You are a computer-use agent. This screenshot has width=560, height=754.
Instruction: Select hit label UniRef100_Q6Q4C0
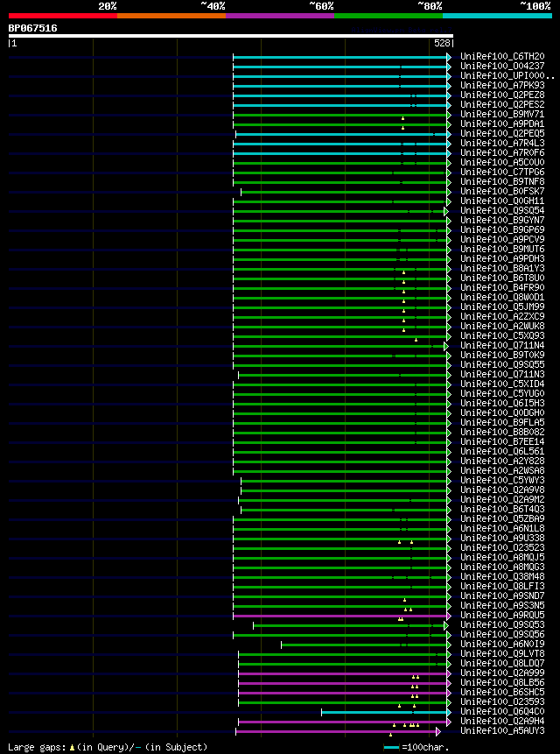point(502,712)
